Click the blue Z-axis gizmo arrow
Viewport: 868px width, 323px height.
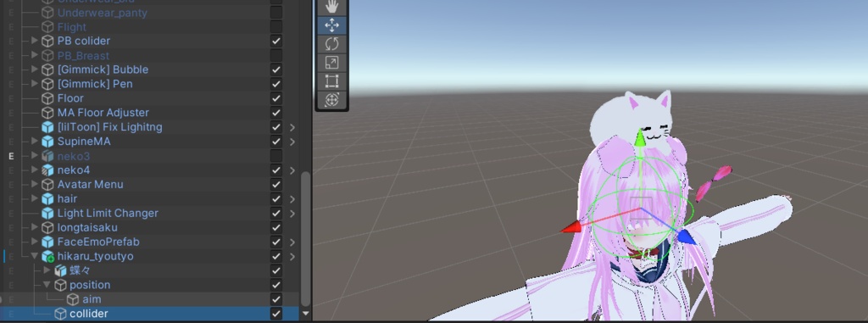[686, 237]
